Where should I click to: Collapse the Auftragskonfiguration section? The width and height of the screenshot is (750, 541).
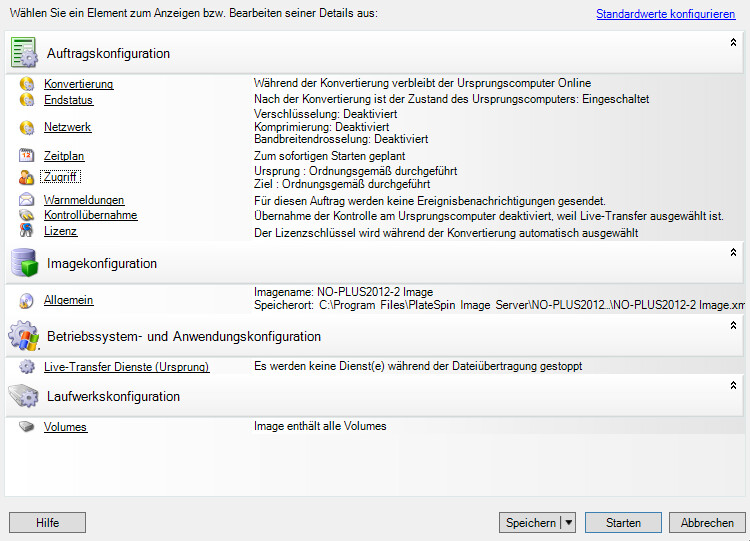tap(733, 43)
